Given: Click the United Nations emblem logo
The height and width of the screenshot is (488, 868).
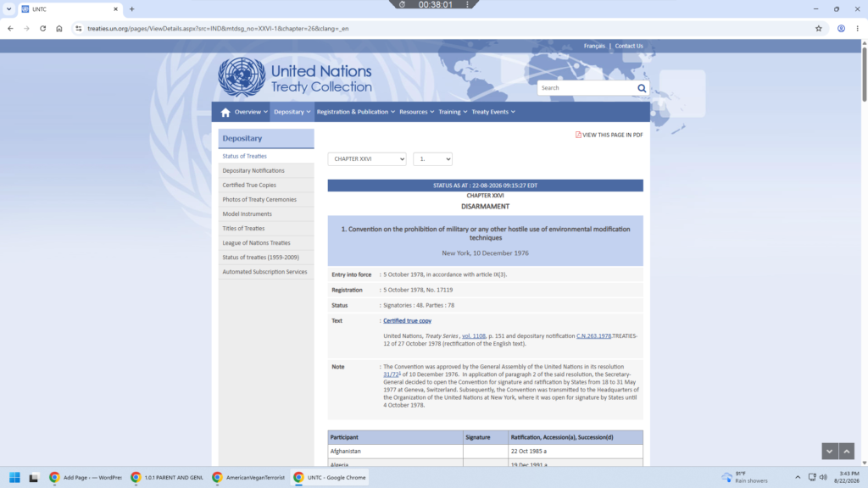Looking at the screenshot, I should pos(242,77).
